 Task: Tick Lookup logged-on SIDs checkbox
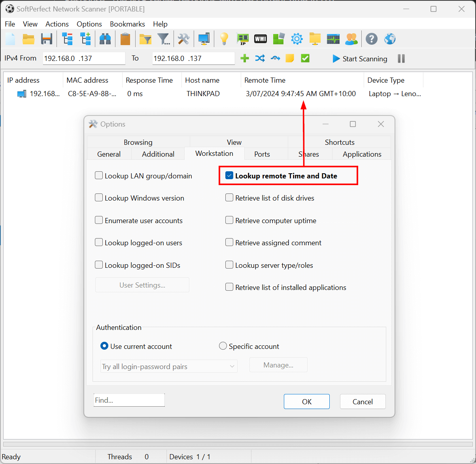pos(99,265)
